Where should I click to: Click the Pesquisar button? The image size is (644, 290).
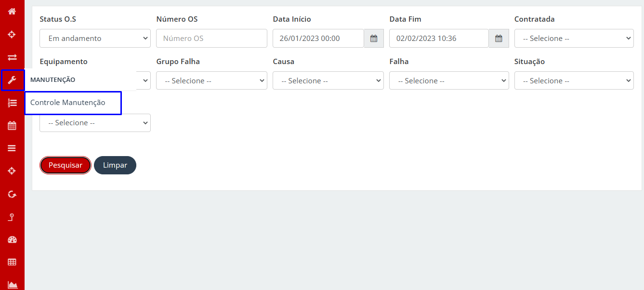(66, 165)
